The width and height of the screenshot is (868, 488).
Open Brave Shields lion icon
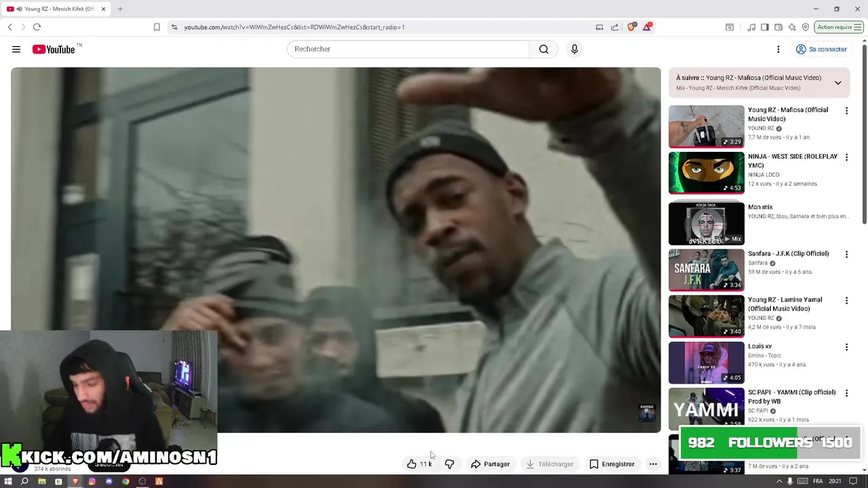(632, 27)
